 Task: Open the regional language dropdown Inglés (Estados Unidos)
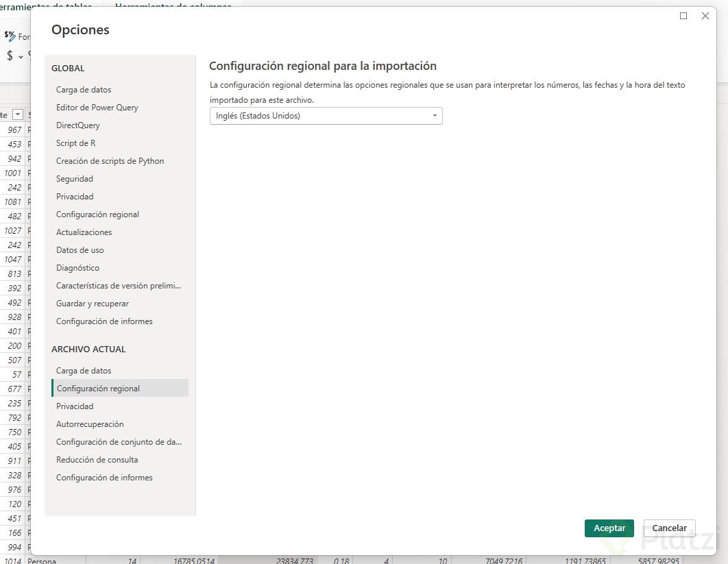[326, 116]
